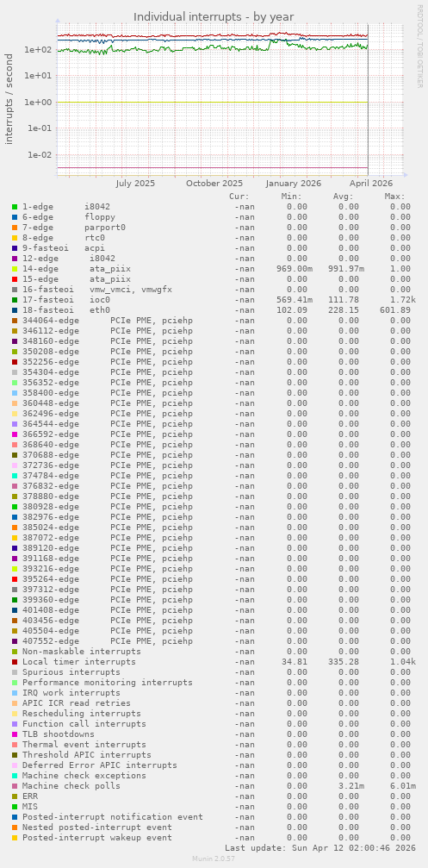Click the green swatch for 1-edge i8042
This screenshot has height=868, width=428.
click(x=15, y=207)
